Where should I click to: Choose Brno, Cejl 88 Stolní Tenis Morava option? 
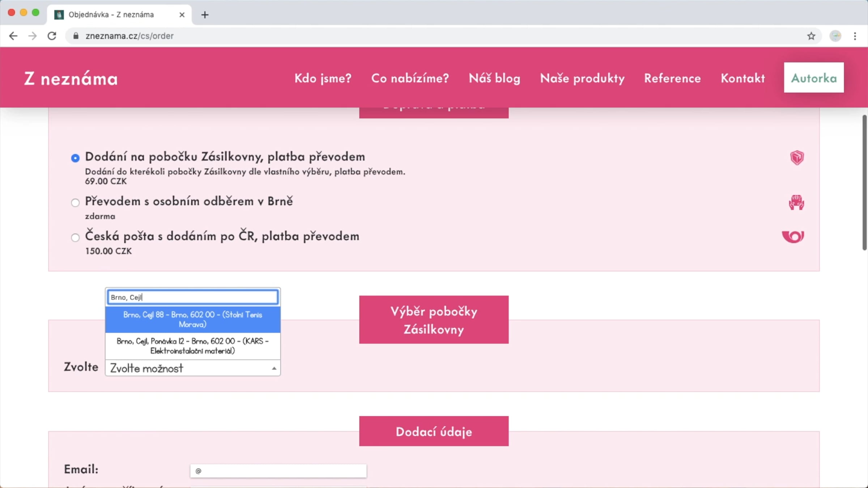coord(193,320)
